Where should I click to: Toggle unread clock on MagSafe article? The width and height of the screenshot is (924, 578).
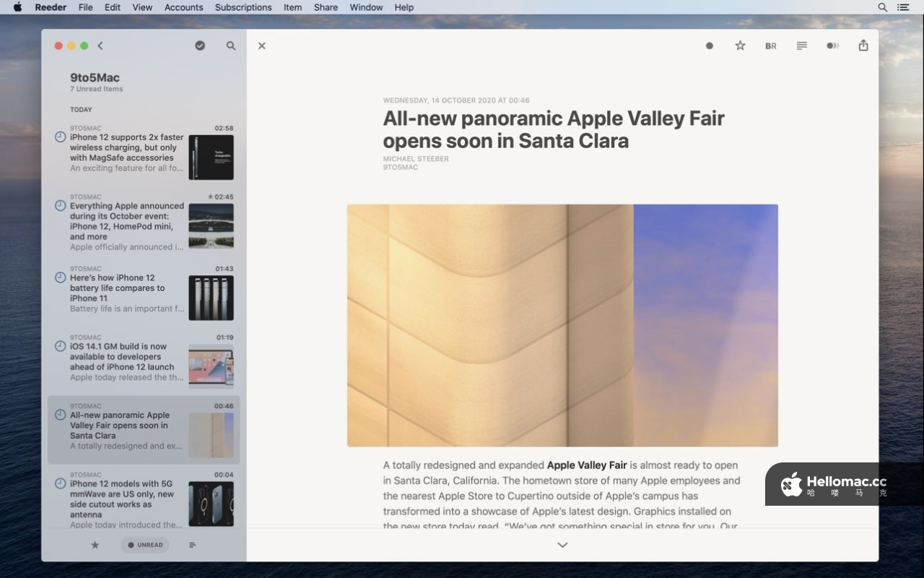point(61,137)
